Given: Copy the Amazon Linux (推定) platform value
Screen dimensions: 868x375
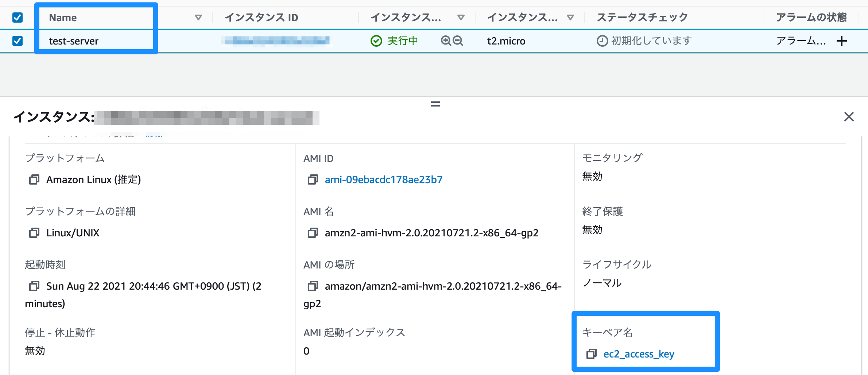Looking at the screenshot, I should [x=34, y=179].
